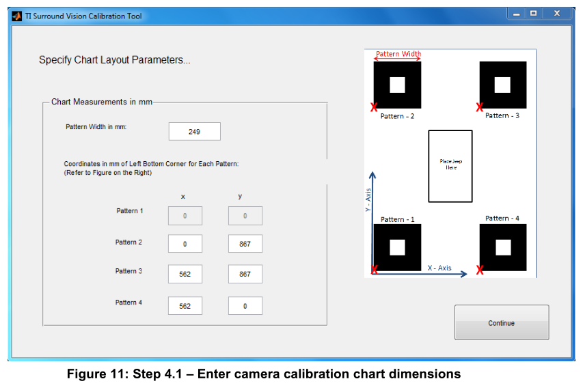Close the Surround Vision Calibration Tool window
The width and height of the screenshot is (583, 392).
pyautogui.click(x=557, y=14)
